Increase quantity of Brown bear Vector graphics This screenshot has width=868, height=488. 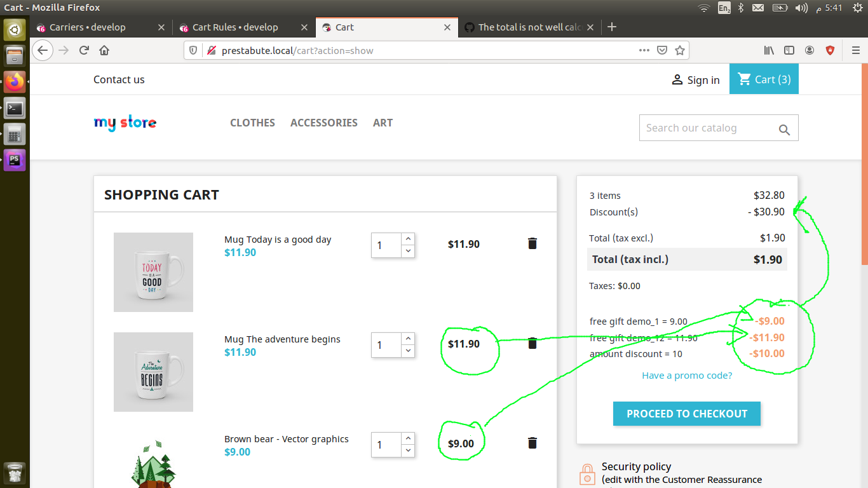[x=408, y=438]
